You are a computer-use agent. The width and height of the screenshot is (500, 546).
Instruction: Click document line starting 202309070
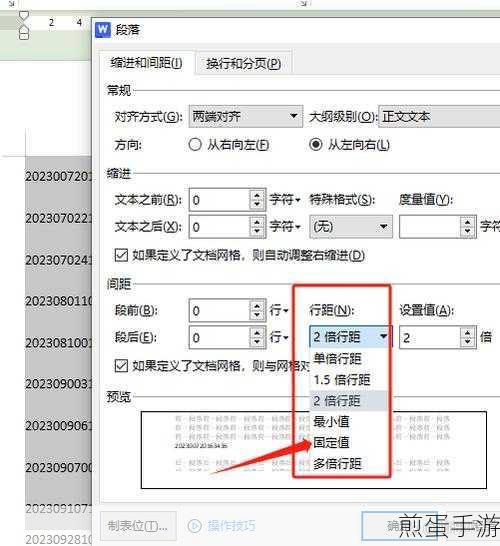(58, 467)
